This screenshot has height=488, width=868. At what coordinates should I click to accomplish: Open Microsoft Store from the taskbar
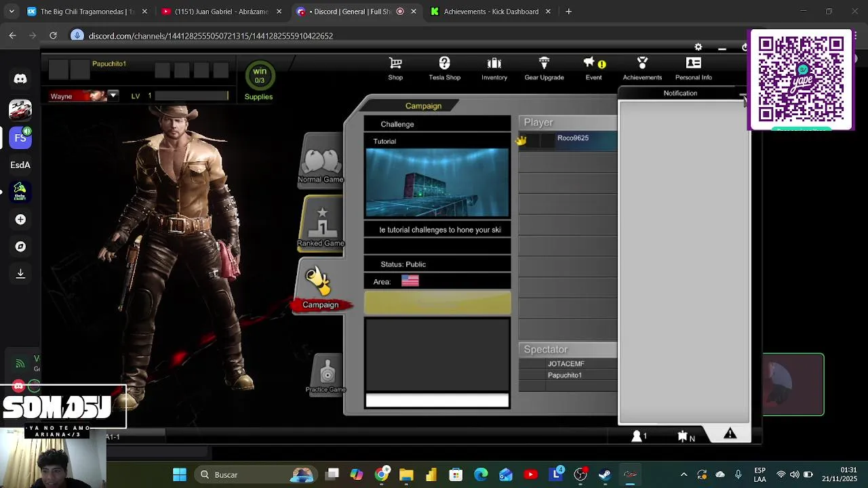click(456, 474)
